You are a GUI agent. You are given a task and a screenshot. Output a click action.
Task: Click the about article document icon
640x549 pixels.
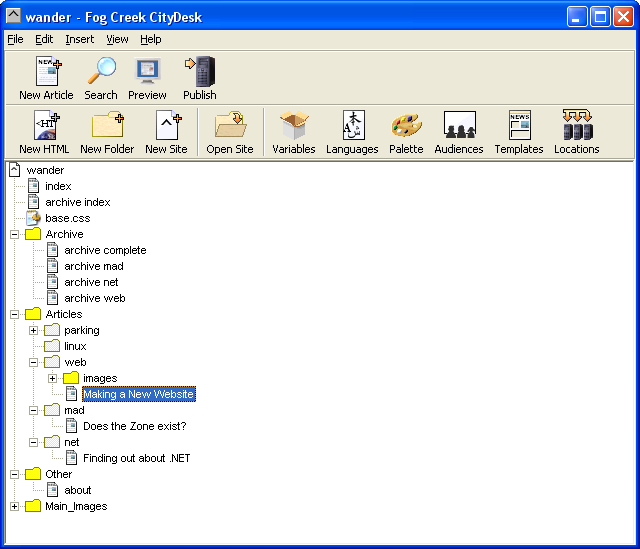pos(52,490)
